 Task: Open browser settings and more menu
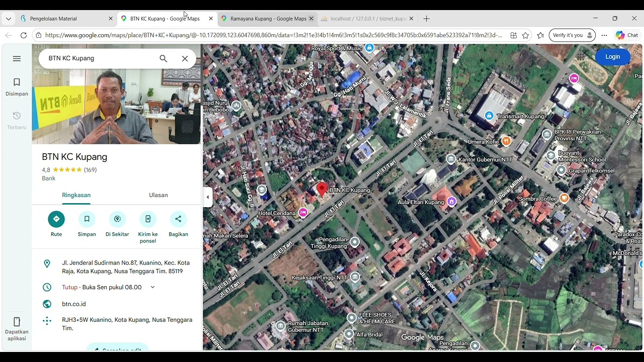click(604, 35)
